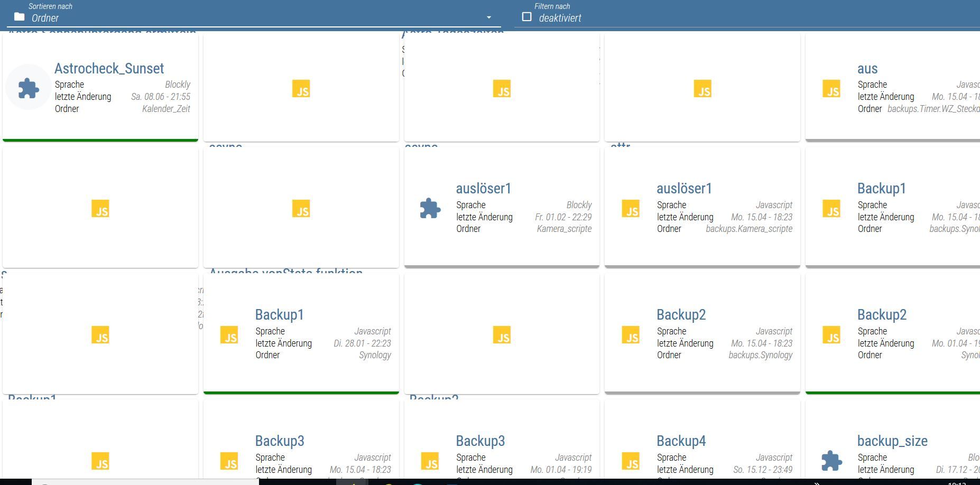Click the JS icon of Javascript auslöser1
The image size is (980, 485).
tap(631, 209)
